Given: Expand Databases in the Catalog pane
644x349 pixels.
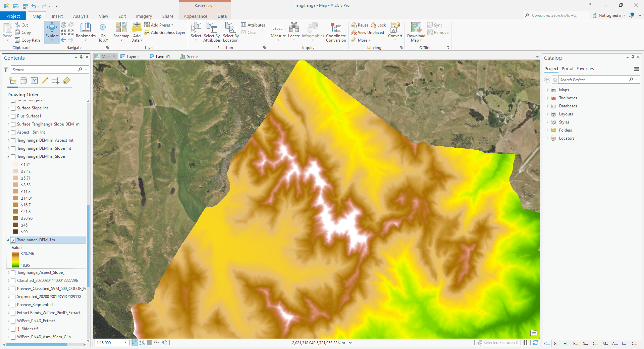Looking at the screenshot, I should coord(548,106).
